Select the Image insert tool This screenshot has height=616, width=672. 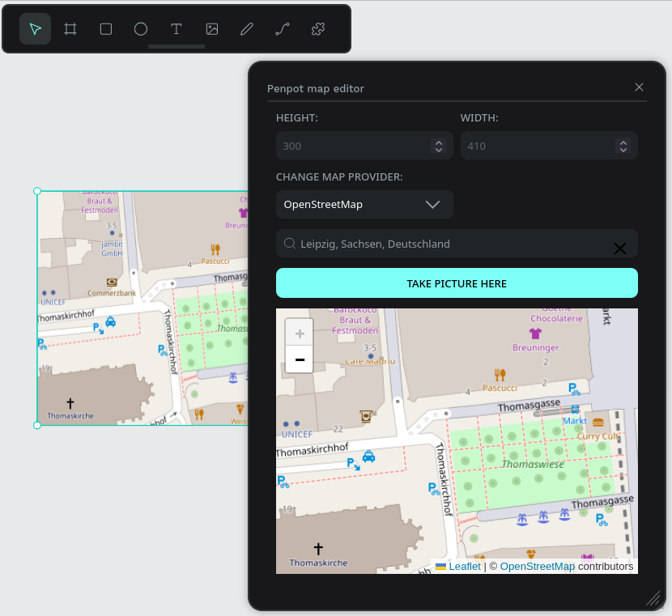(212, 29)
